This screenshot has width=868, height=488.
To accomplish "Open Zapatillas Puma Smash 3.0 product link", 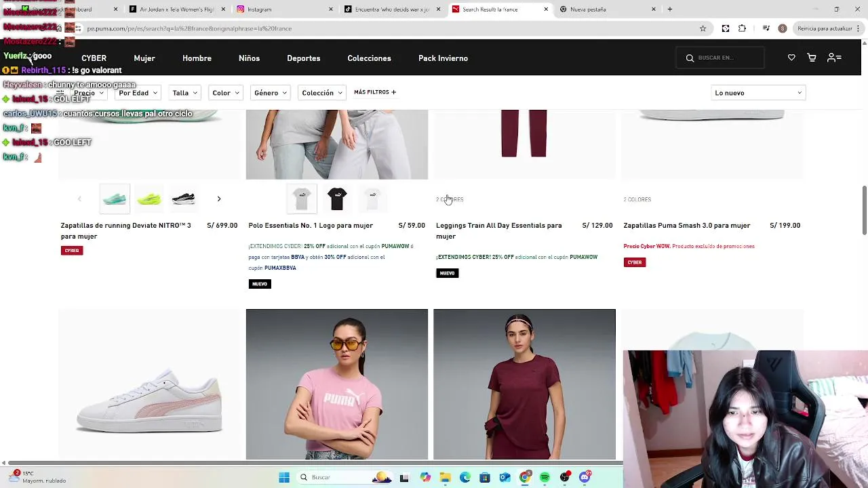I will click(x=687, y=225).
